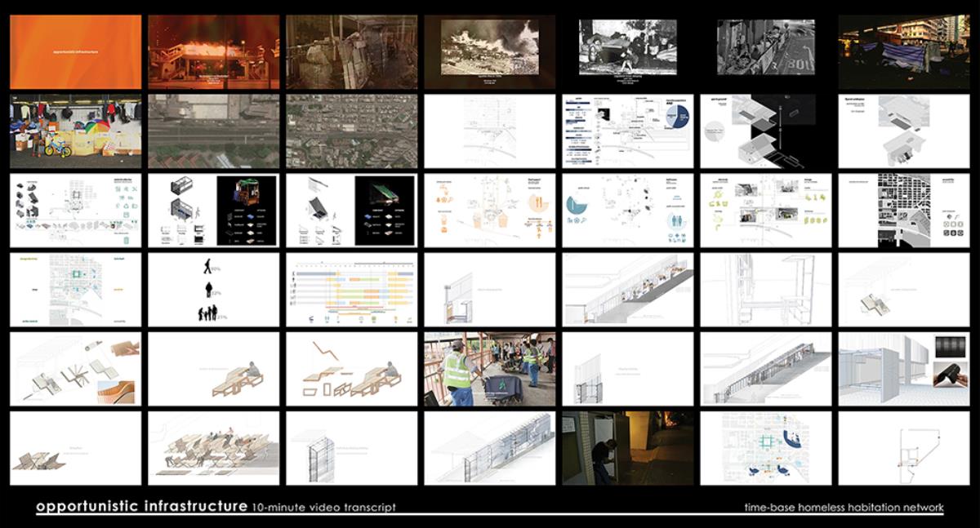Select the colorful timeline schedule chart frame
This screenshot has width=980, height=528.
[x=351, y=290]
